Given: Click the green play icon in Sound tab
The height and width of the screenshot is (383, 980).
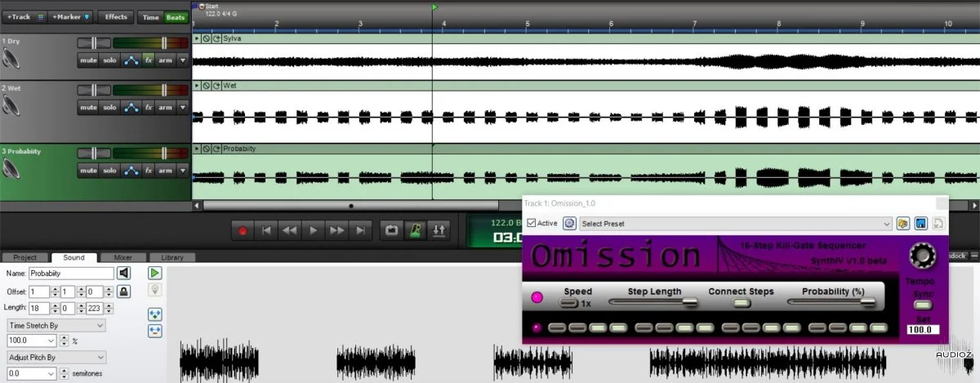Looking at the screenshot, I should 154,273.
